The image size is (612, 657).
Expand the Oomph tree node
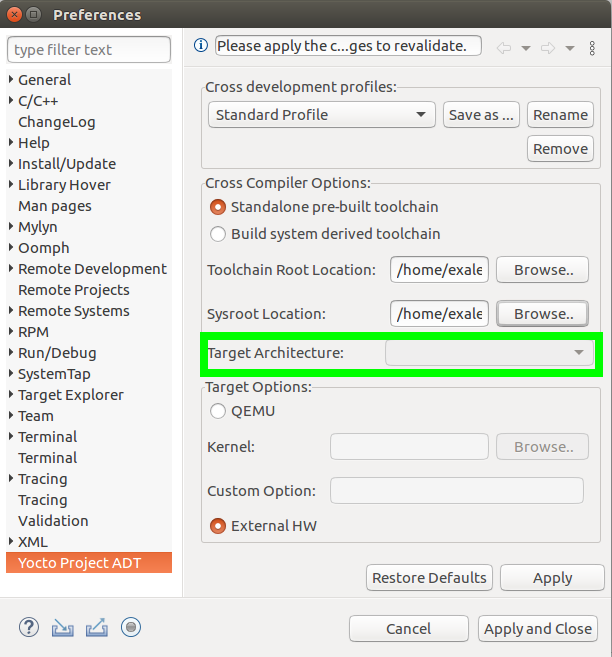click(11, 247)
